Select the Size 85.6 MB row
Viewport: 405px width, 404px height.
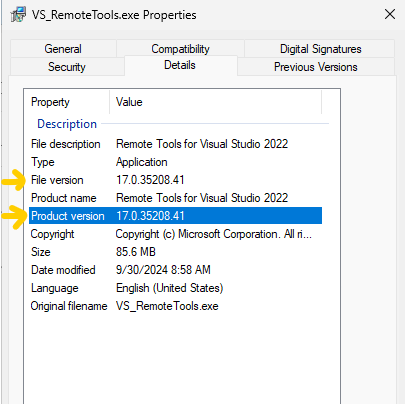(176, 252)
